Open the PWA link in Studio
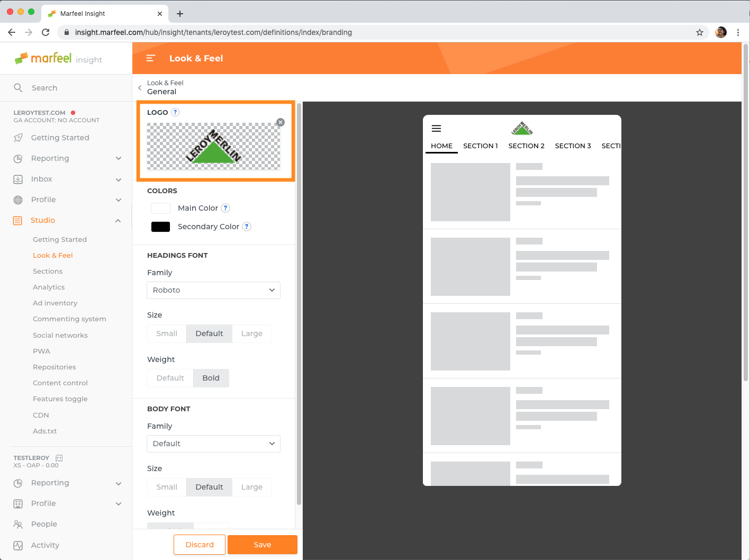This screenshot has width=750, height=560. point(41,351)
